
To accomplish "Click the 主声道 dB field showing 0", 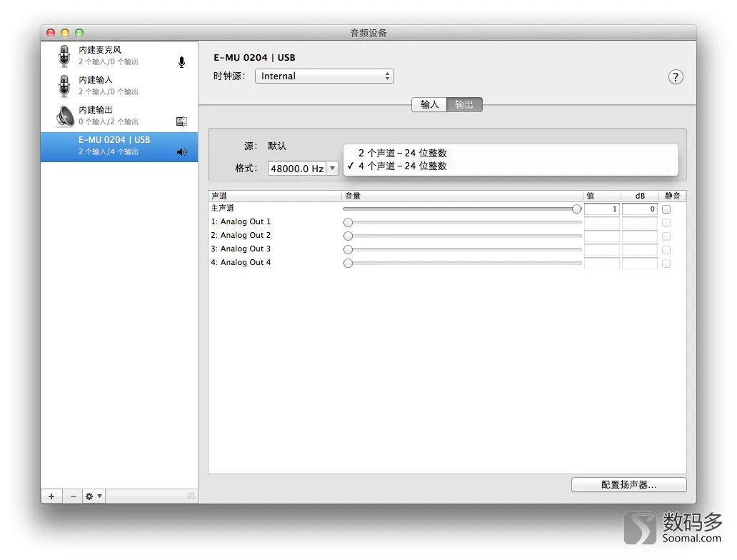I will [640, 209].
